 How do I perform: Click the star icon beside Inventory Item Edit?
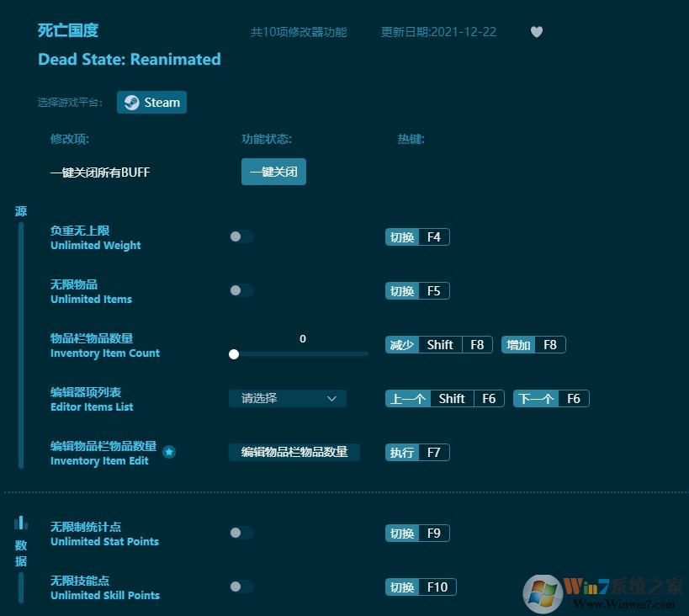click(169, 452)
